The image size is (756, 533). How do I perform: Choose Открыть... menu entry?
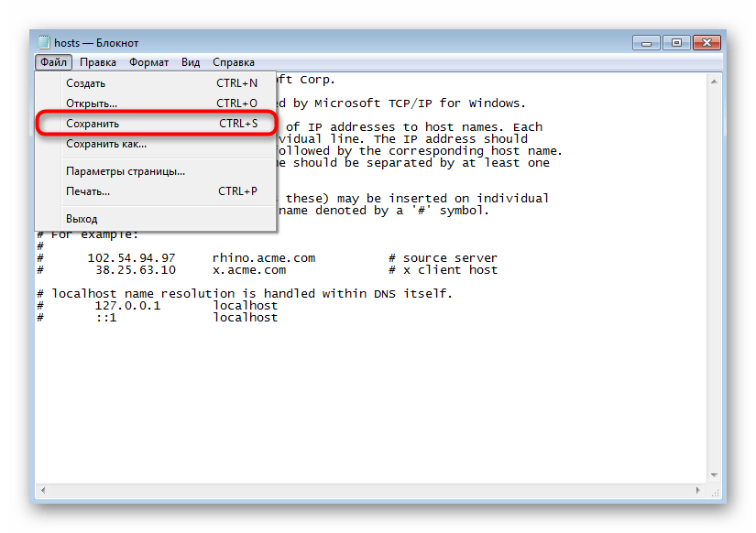point(156,103)
